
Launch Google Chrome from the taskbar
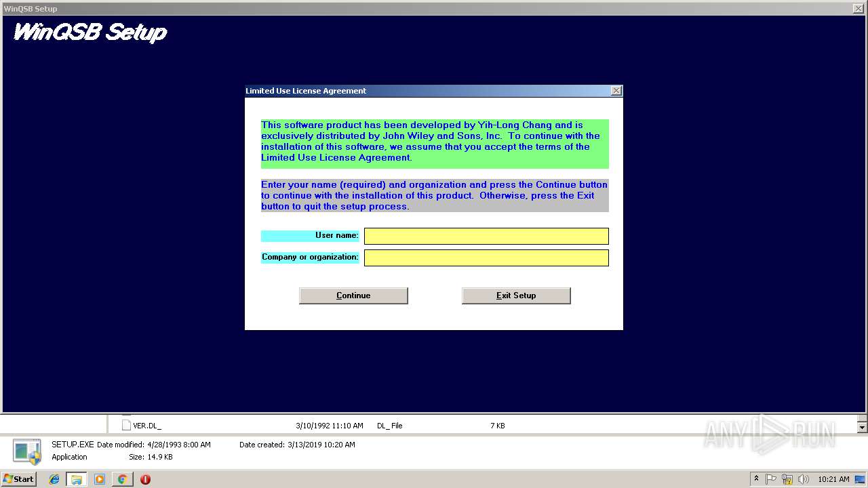coord(122,479)
